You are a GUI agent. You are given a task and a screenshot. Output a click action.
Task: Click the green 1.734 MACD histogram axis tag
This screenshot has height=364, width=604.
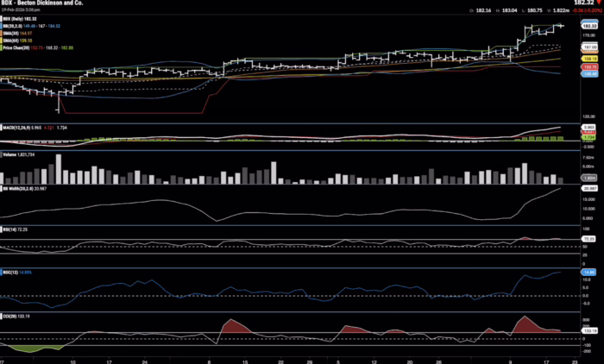click(588, 137)
